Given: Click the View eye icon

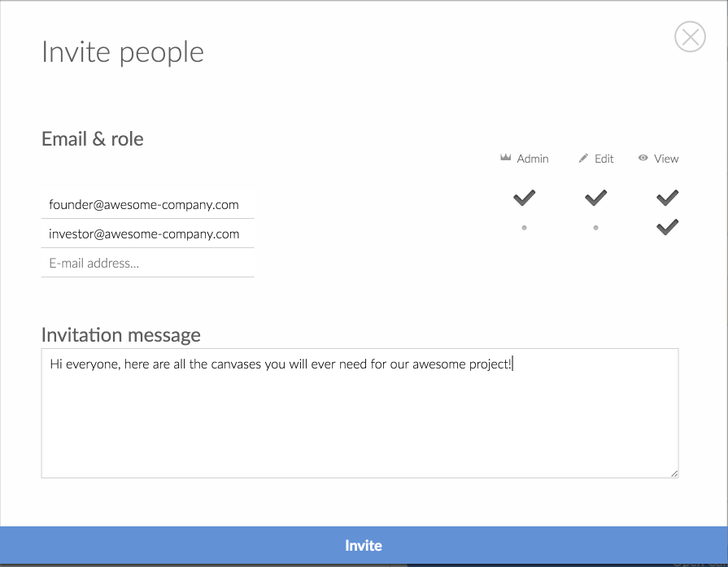Looking at the screenshot, I should pos(643,158).
